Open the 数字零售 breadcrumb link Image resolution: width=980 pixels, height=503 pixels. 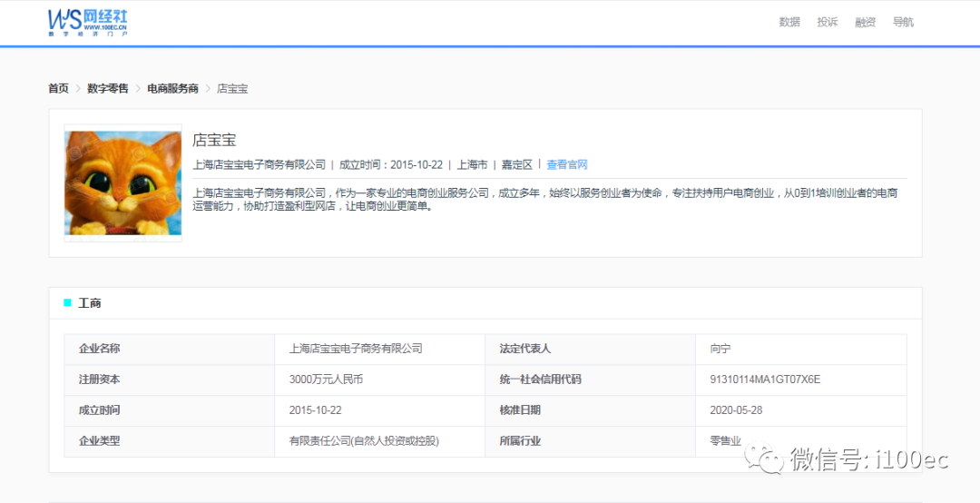[x=108, y=89]
